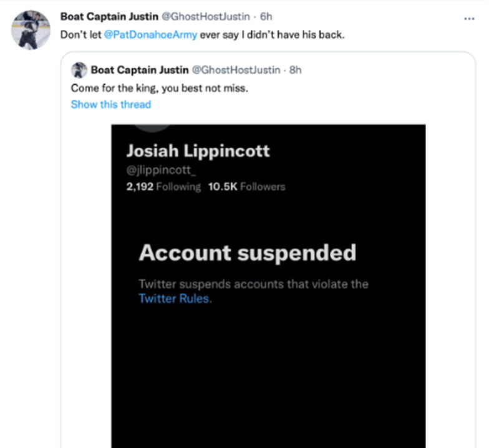Click the 2,192 Following count

[x=163, y=187]
